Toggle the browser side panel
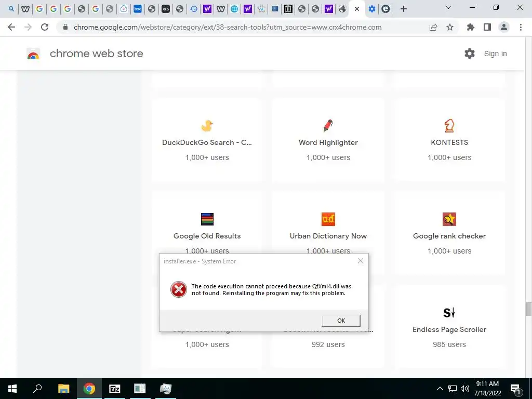 487,27
